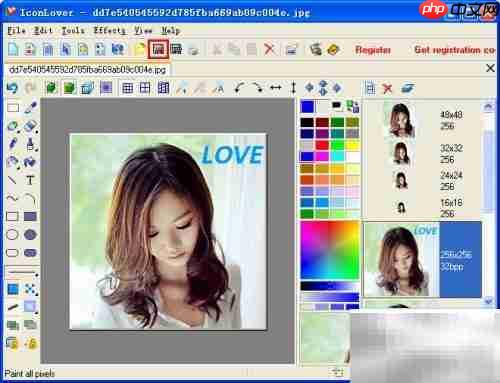The image size is (500, 383).
Task: Select the 32x32 256 image format
Action: click(x=422, y=153)
